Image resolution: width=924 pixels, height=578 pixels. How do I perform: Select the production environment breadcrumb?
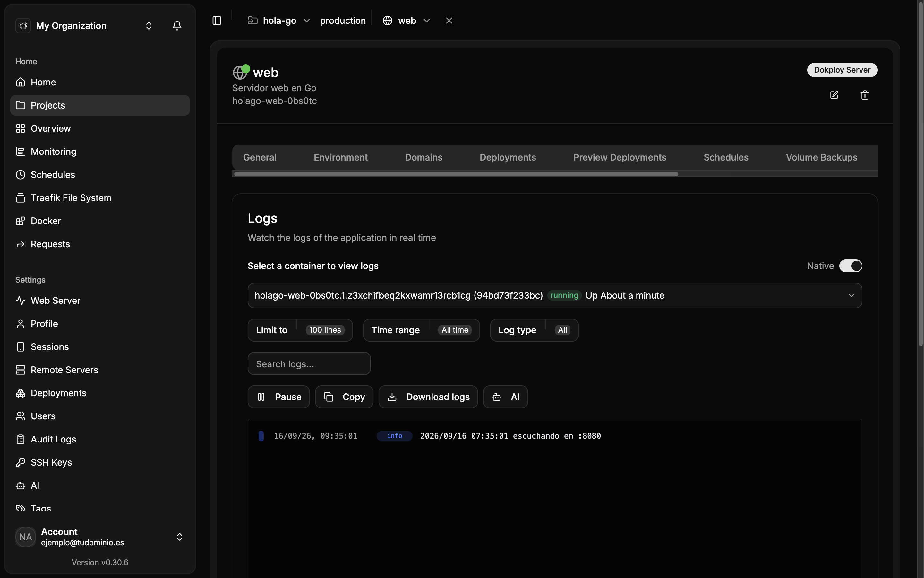(343, 21)
